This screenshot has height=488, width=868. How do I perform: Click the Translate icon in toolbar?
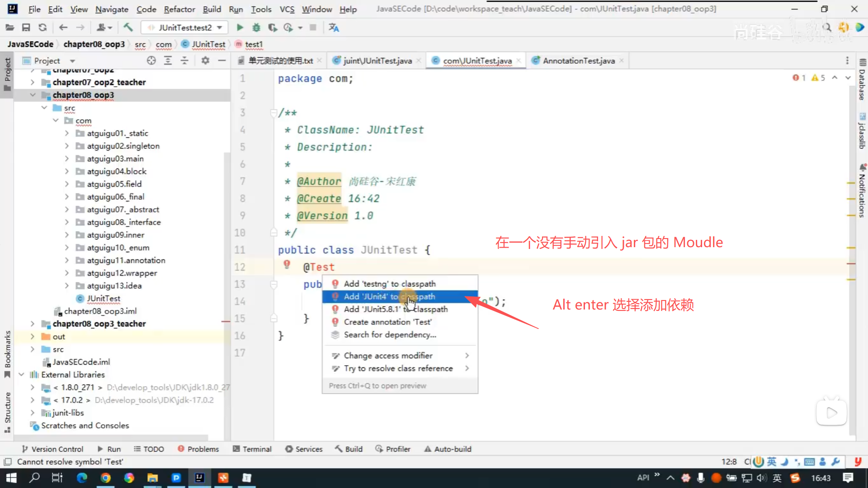(334, 28)
